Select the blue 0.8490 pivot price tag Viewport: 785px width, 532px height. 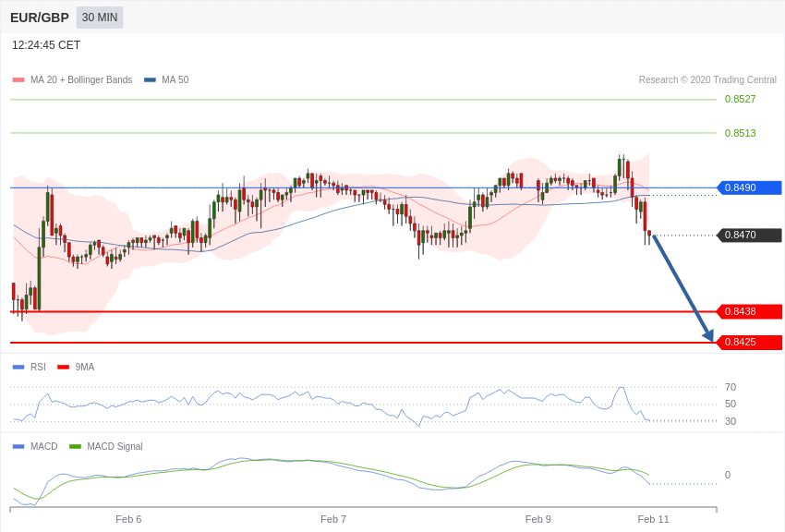pyautogui.click(x=749, y=187)
